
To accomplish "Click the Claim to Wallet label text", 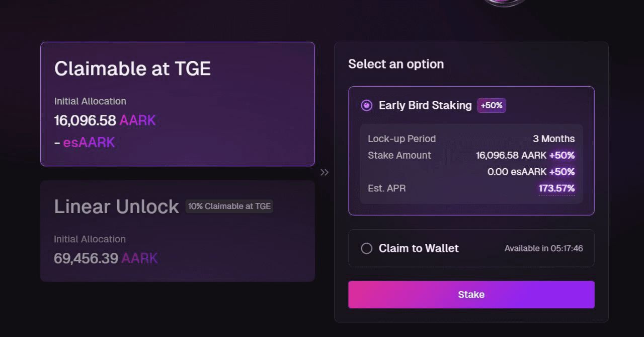I will click(419, 248).
